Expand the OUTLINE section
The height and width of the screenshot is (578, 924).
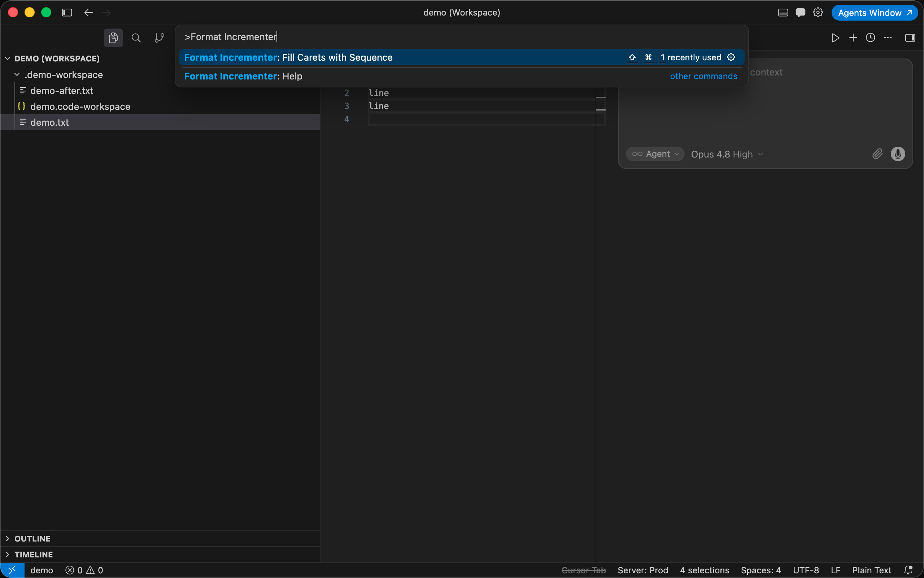click(160, 539)
